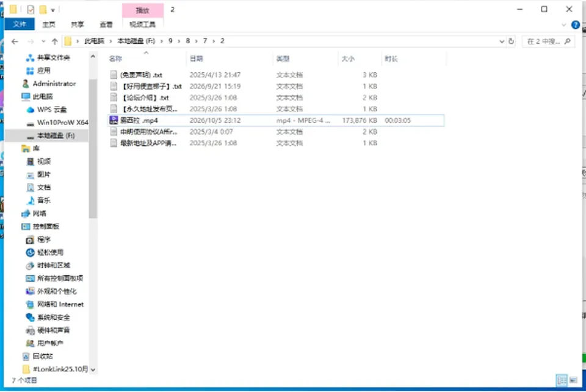
Task: Open the 视频工具 ribbon tab
Action: [x=142, y=24]
